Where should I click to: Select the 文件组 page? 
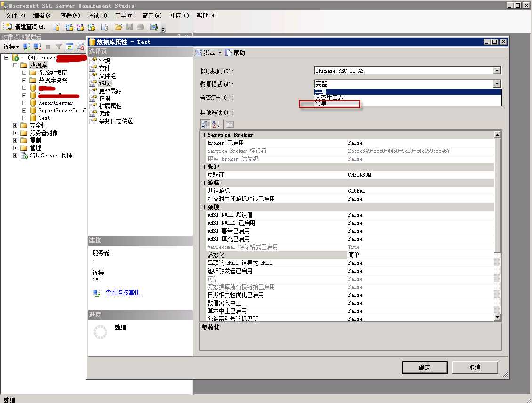[x=107, y=76]
